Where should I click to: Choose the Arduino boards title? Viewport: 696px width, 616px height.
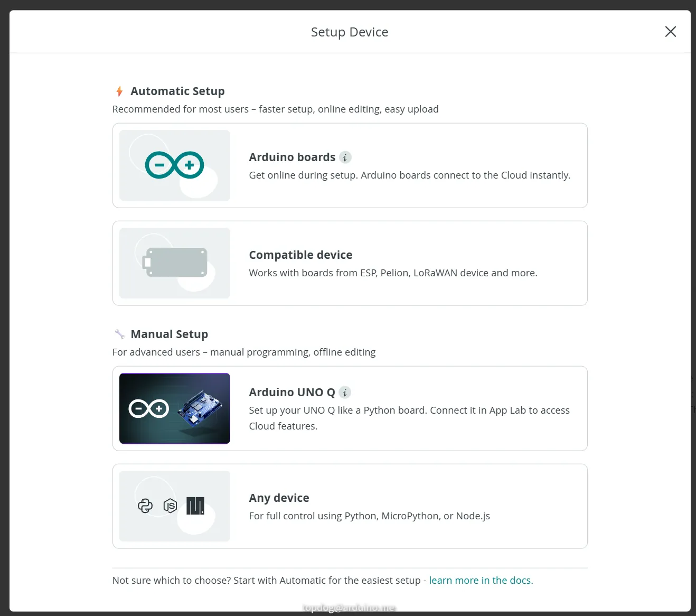292,157
